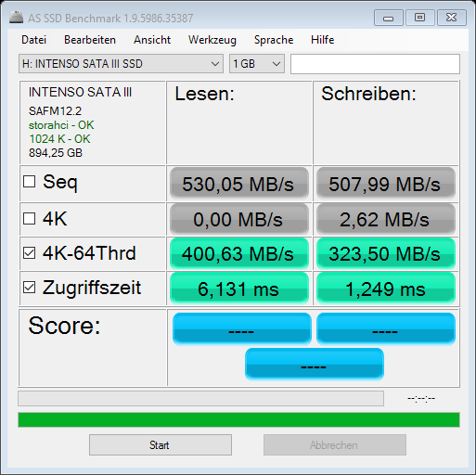Screen dimensions: 476x475
Task: Click the green progress bar
Action: [238, 419]
